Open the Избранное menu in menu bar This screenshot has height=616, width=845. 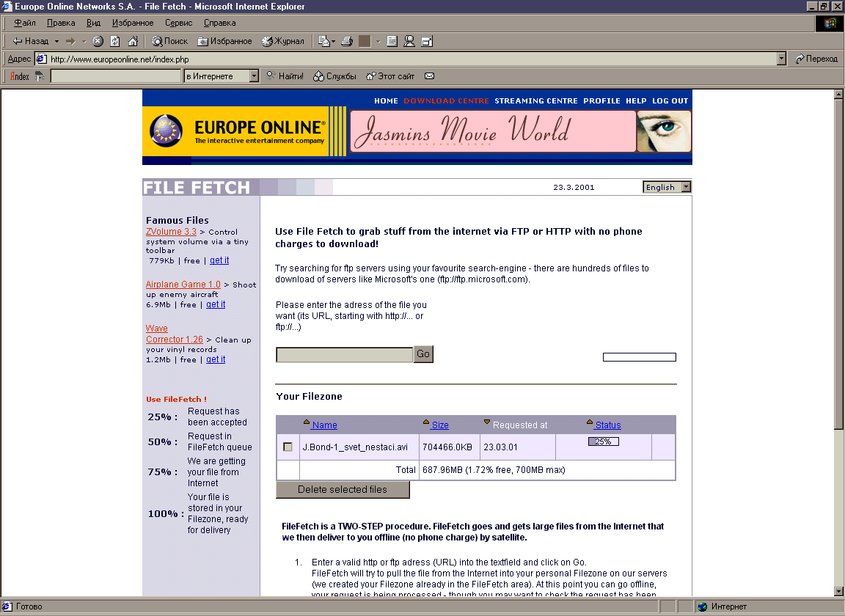[x=133, y=23]
